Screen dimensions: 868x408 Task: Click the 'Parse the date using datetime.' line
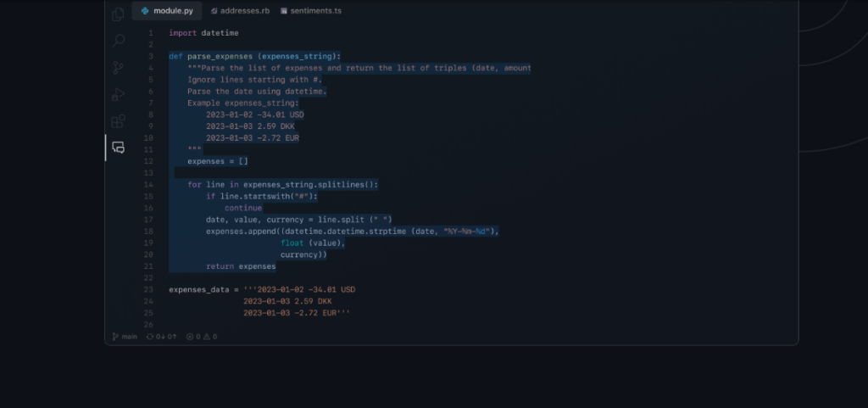[257, 92]
